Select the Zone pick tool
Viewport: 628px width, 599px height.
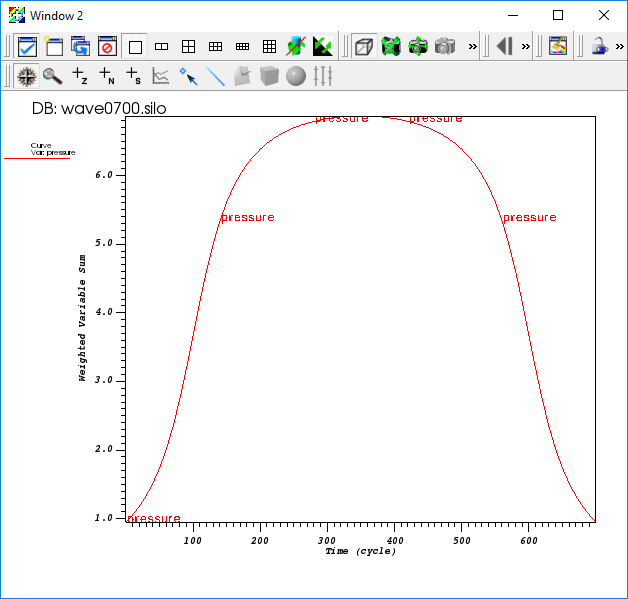(80, 76)
